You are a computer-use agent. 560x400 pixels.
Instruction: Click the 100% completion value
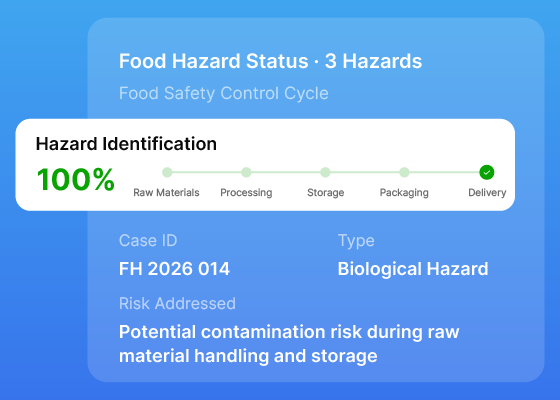(x=76, y=179)
